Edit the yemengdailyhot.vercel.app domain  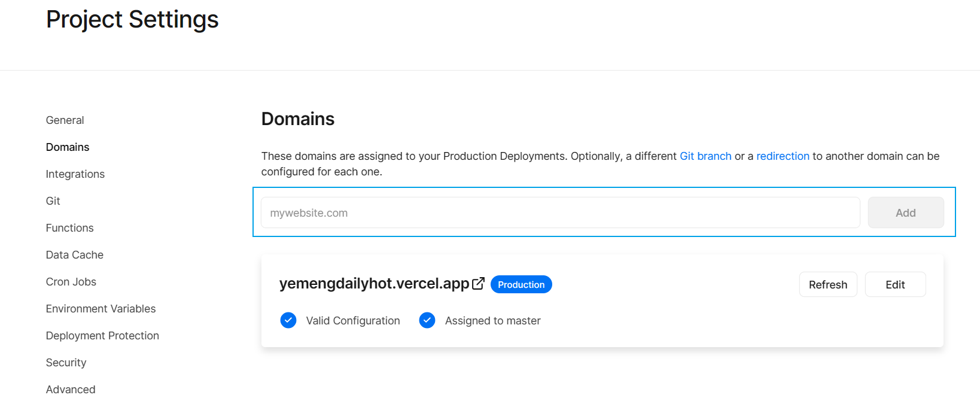[895, 284]
